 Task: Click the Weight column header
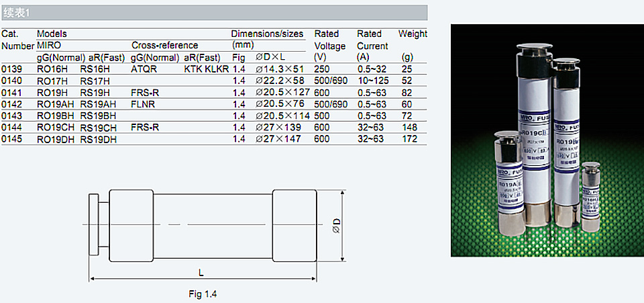(x=413, y=34)
